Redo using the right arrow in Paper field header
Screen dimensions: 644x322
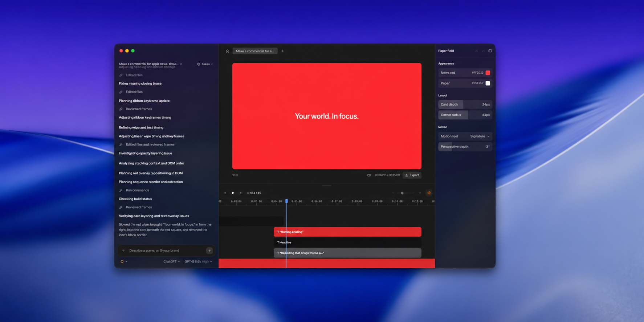(483, 51)
